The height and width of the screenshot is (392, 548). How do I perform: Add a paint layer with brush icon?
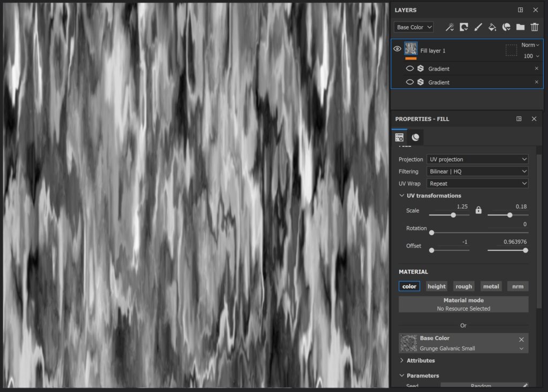(478, 27)
